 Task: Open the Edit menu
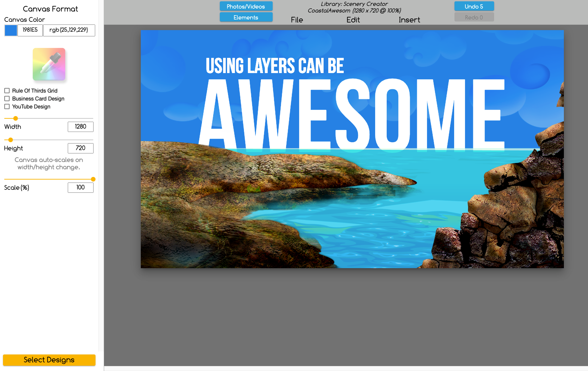(x=353, y=20)
